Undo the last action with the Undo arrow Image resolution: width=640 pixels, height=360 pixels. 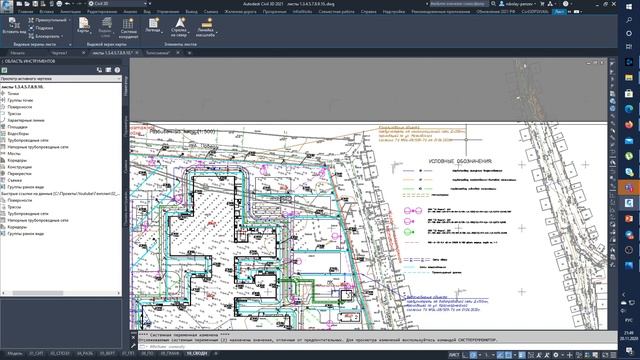[67, 4]
